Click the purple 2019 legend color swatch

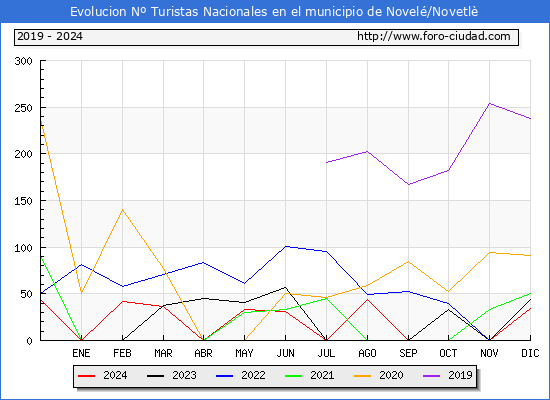coord(431,376)
